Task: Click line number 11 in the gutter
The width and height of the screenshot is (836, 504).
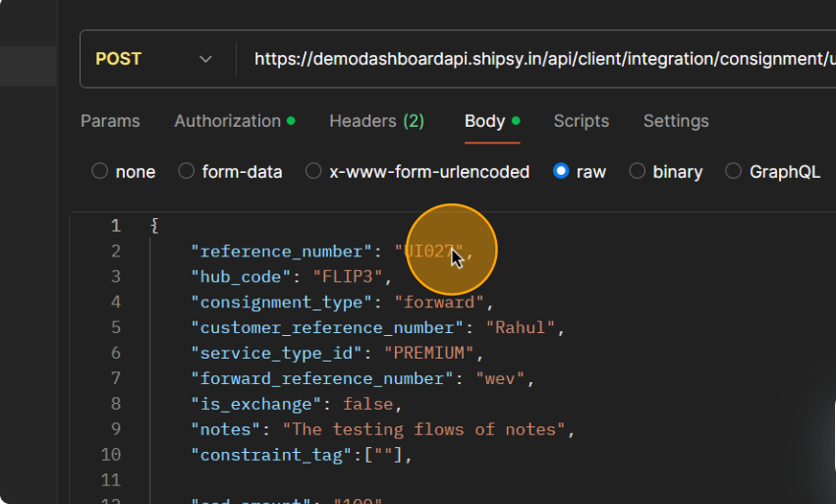Action: (111, 480)
